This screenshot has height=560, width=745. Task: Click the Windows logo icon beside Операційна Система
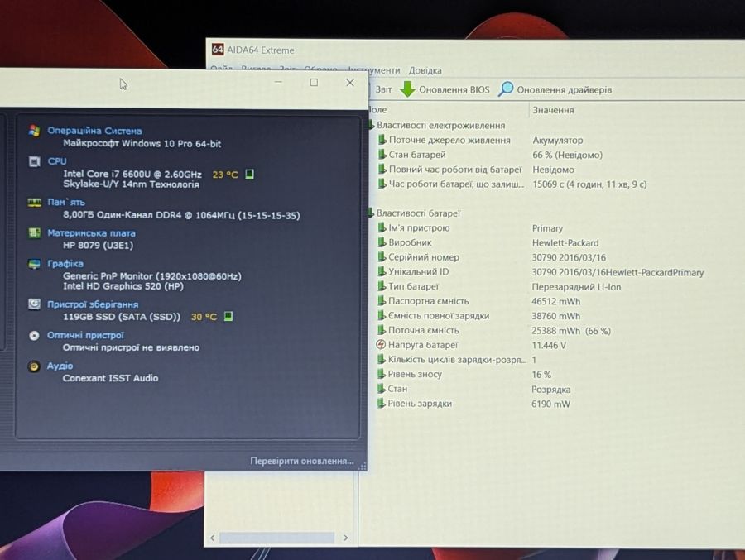coord(34,131)
